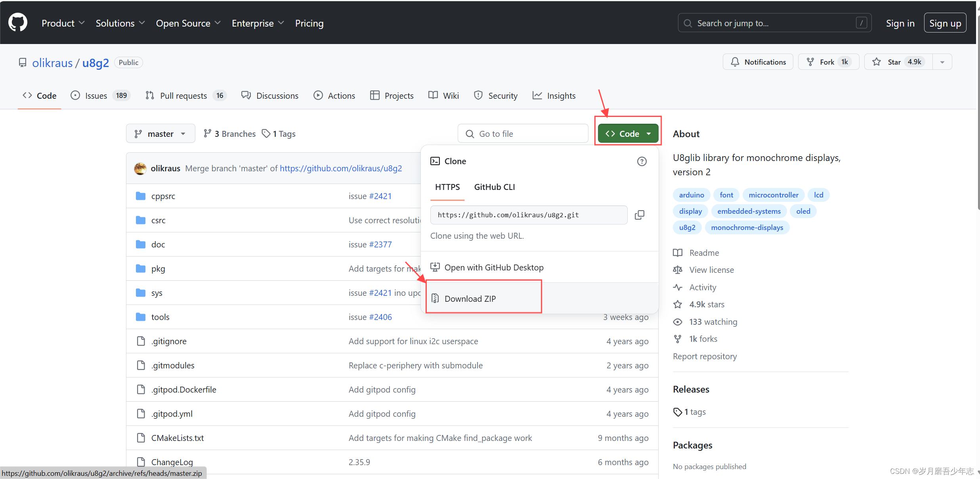Open the Wiki tab
The height and width of the screenshot is (479, 980).
point(443,96)
